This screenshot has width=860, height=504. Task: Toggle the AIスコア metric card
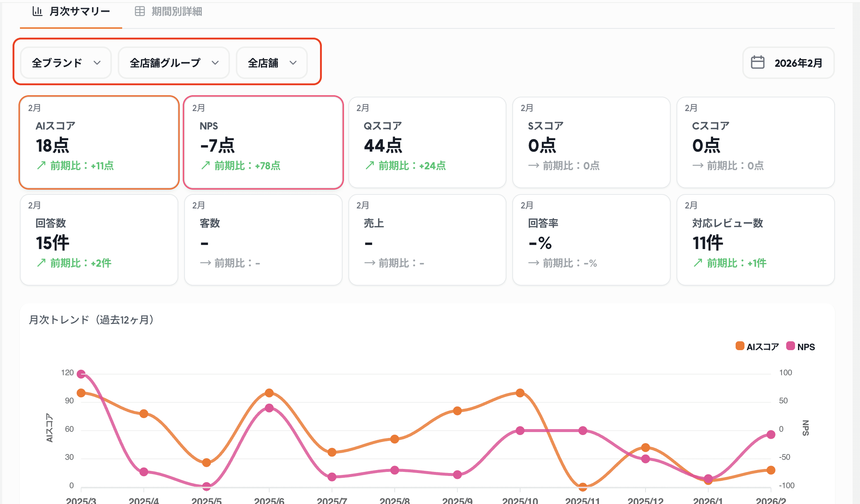(x=99, y=142)
